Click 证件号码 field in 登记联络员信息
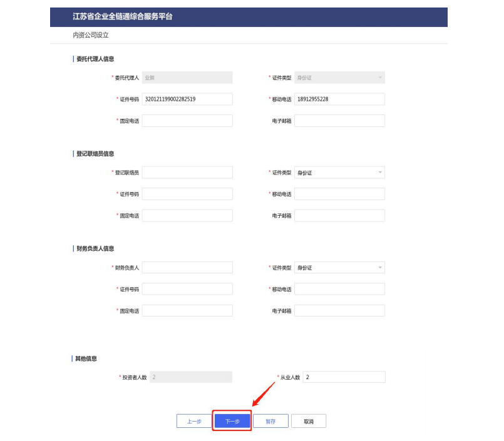 187,194
